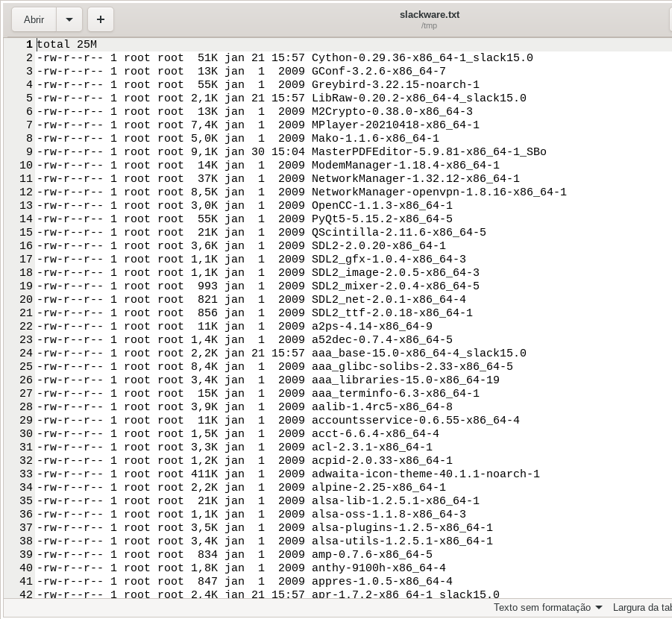Click the alsa-oss-1.1.8-x86_64-3 entry
Viewport: 672px width, 619px height.
389,515
